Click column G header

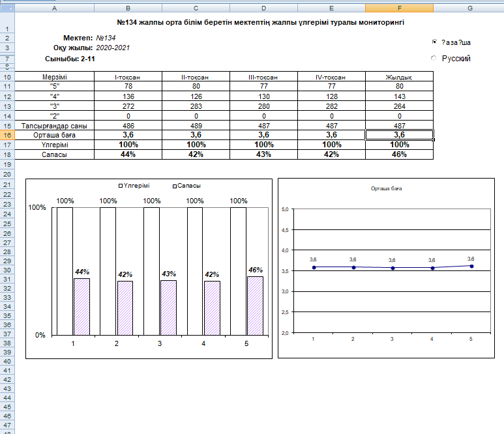coord(469,7)
